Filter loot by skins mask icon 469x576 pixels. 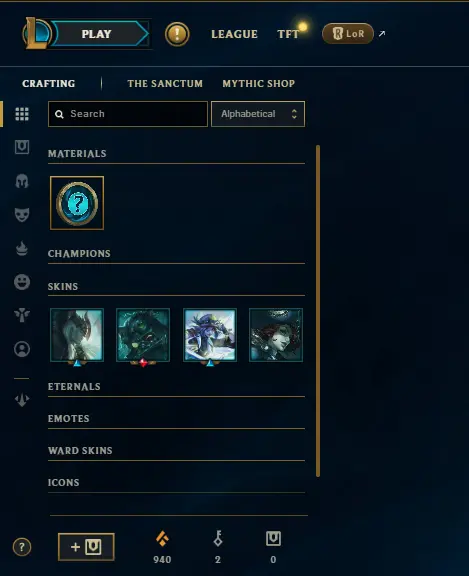coord(22,215)
